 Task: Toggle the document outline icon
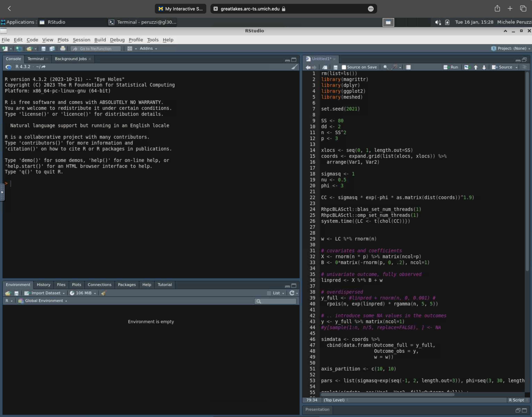(x=524, y=67)
